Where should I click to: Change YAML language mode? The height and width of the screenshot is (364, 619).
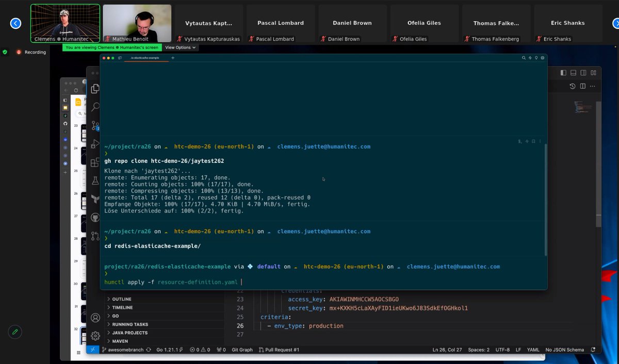pos(533,350)
